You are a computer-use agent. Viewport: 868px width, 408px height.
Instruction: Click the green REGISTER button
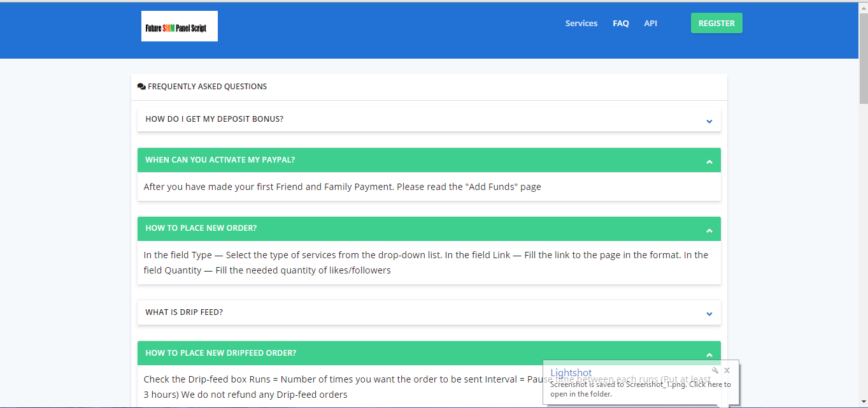[x=716, y=22]
